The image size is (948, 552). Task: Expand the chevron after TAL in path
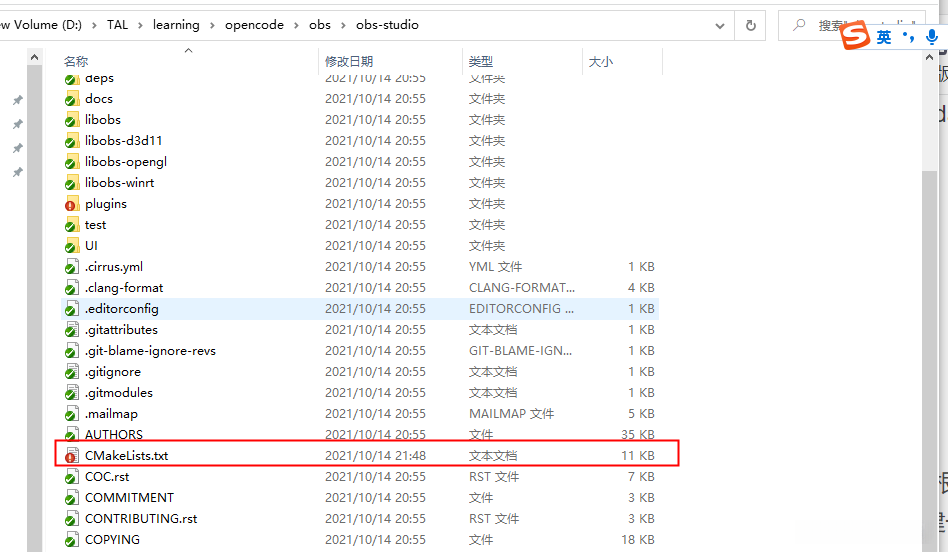click(x=140, y=25)
